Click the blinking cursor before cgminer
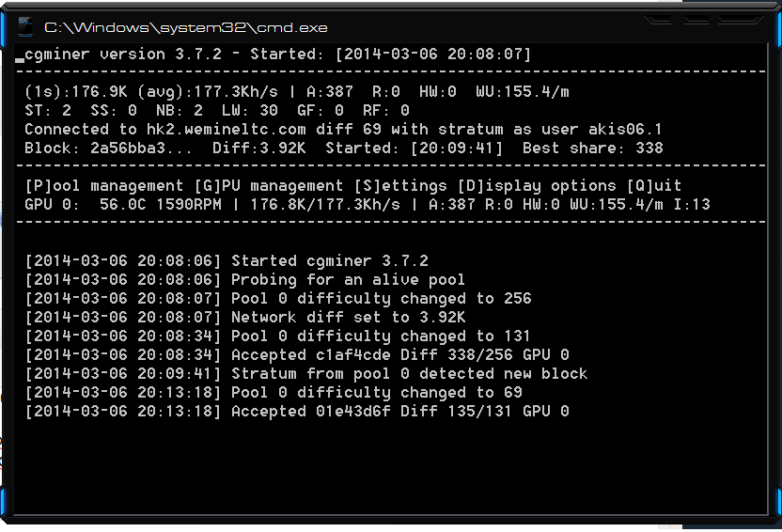 20,60
